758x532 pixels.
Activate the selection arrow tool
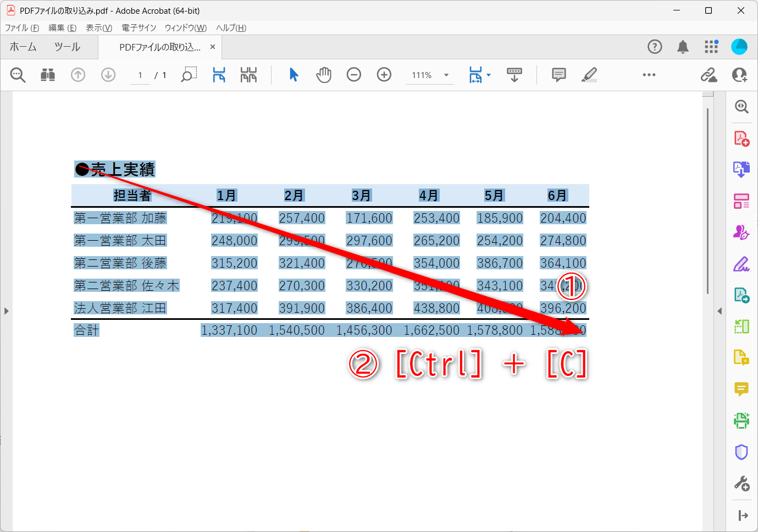point(294,75)
